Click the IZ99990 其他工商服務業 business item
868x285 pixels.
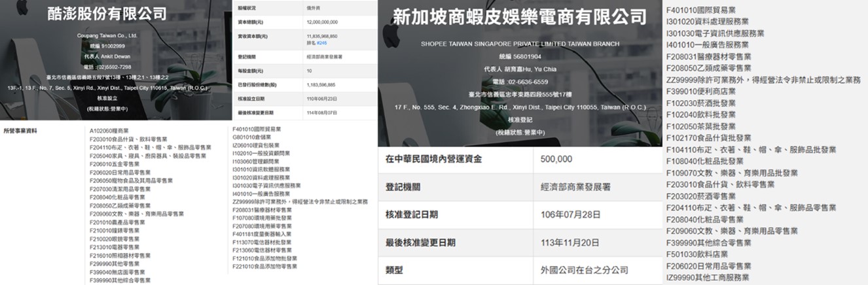[707, 278]
